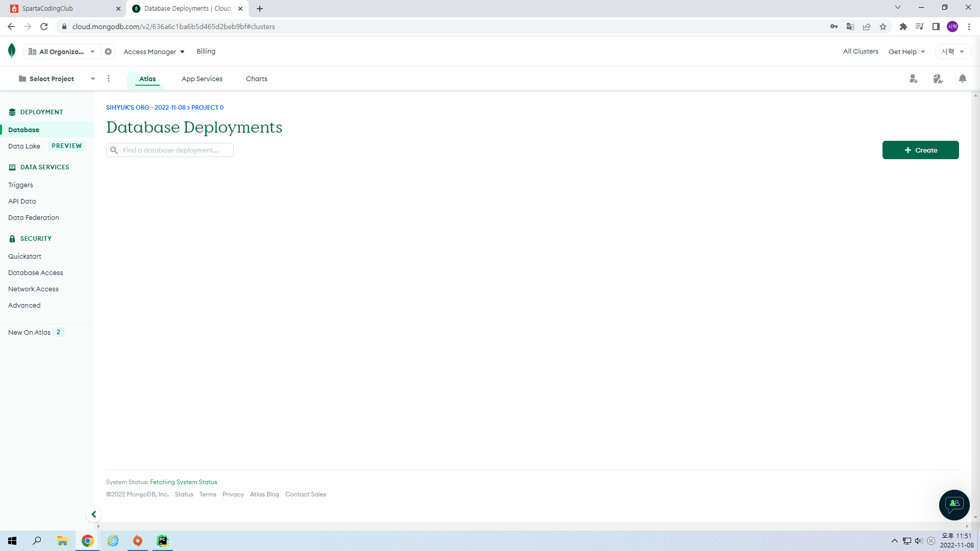Screen dimensions: 980x551
Task: Click the Google Translate page icon
Action: point(850,27)
